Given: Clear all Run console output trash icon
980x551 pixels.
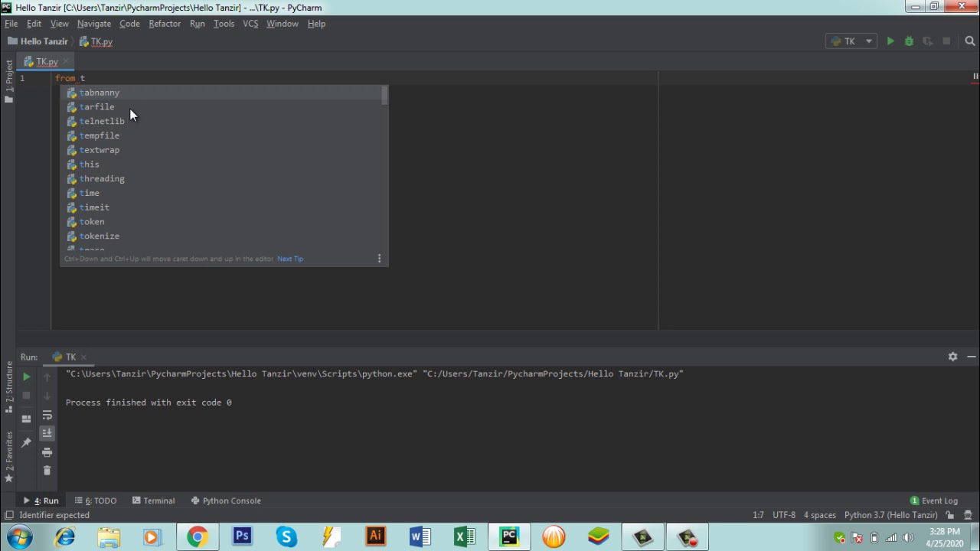Looking at the screenshot, I should (x=47, y=471).
